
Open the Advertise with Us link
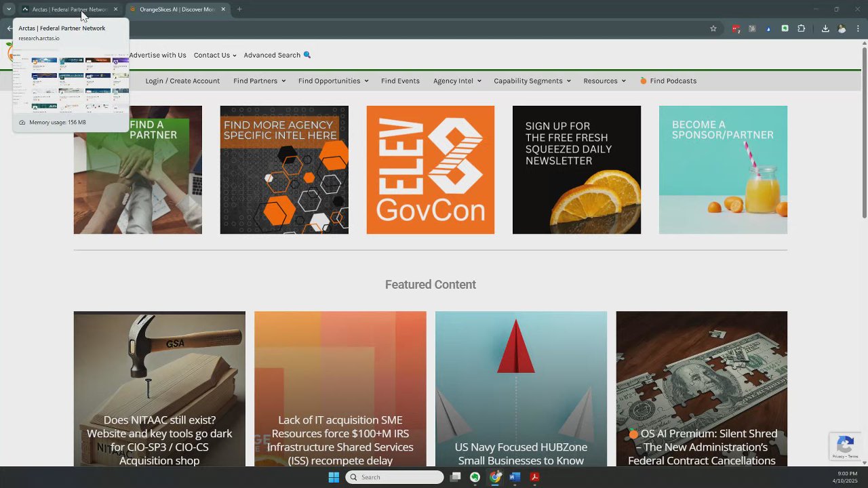point(157,55)
